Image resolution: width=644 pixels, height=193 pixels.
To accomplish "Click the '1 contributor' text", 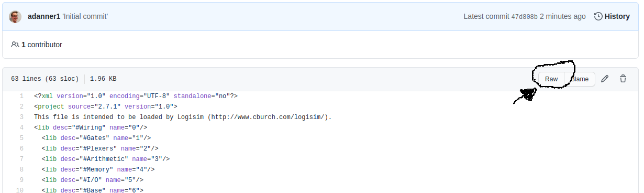I will [x=42, y=45].
